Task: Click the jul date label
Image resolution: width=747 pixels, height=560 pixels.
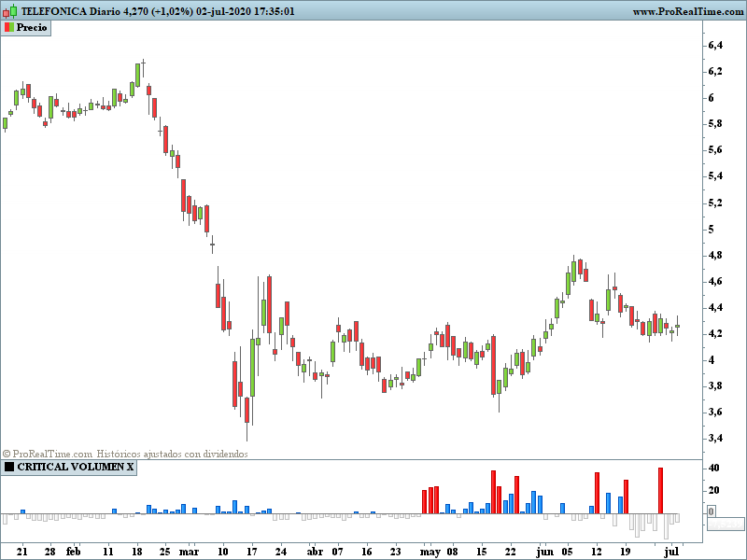Action: (671, 552)
